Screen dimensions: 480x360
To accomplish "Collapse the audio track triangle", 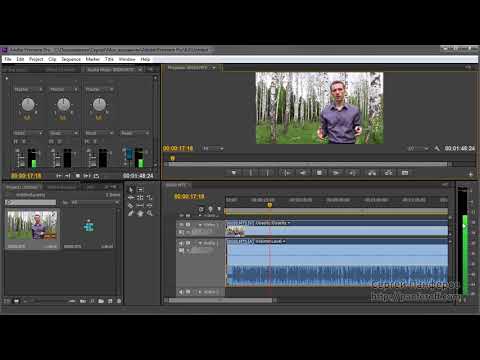I will pos(200,243).
